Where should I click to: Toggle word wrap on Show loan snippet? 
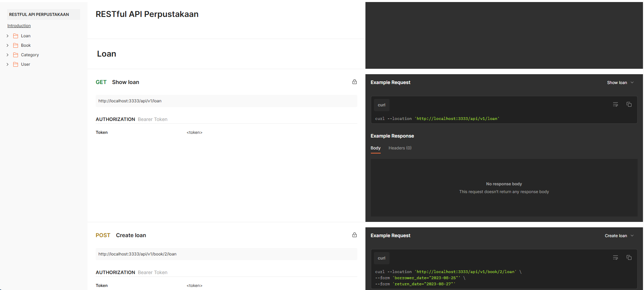coord(615,105)
